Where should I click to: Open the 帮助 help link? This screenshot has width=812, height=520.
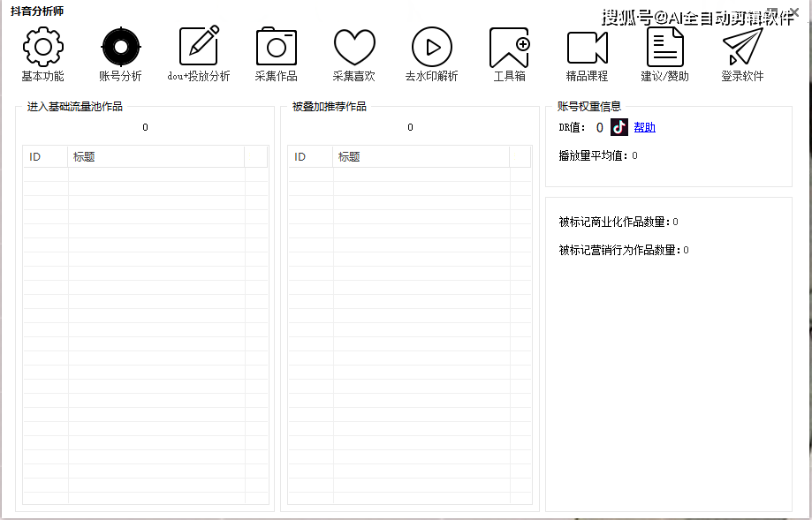tap(645, 127)
